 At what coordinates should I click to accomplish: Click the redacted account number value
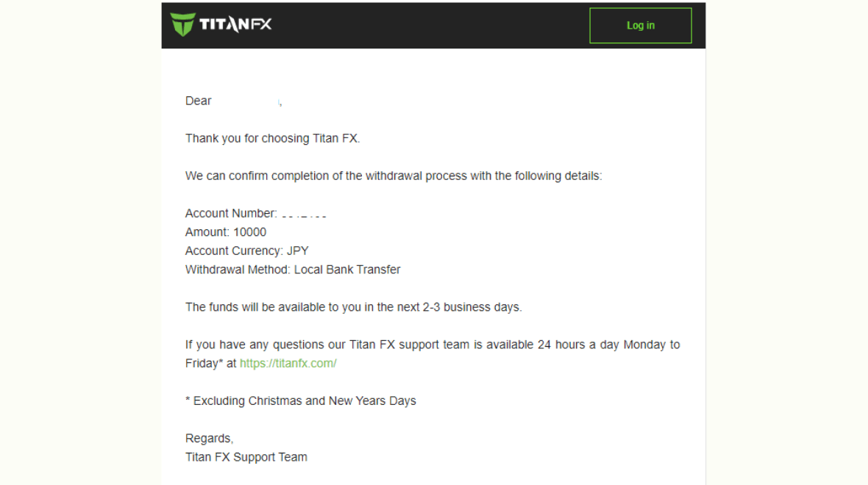304,215
